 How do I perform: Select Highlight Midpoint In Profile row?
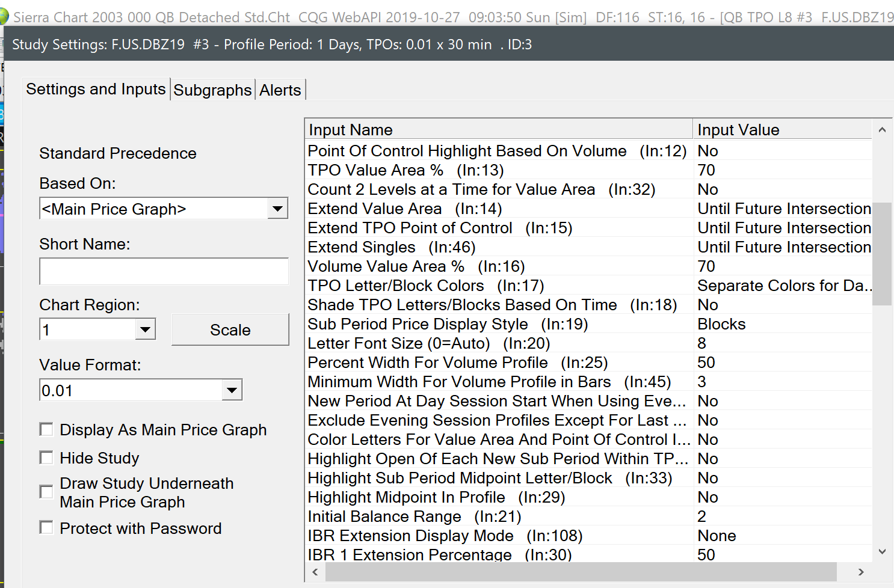[x=588, y=497]
